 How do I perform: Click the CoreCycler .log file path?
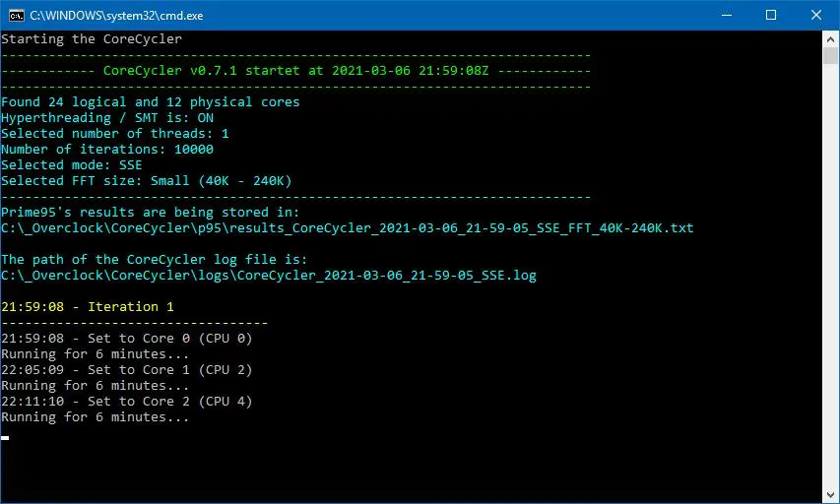[x=269, y=276]
